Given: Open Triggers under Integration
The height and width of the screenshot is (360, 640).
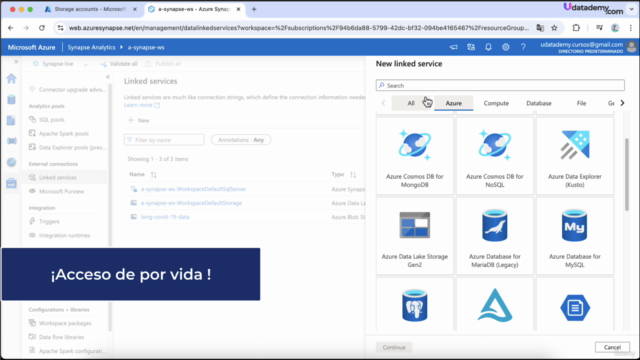Looking at the screenshot, I should [49, 222].
